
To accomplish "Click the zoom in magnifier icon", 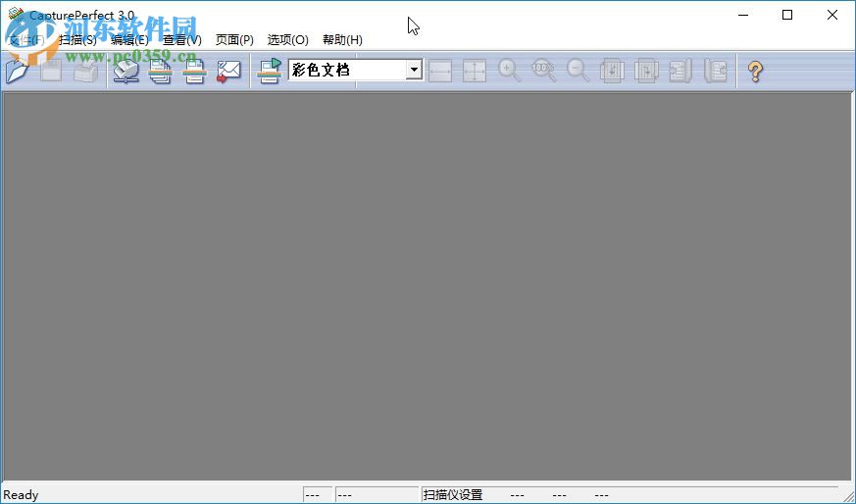I will pyautogui.click(x=509, y=71).
